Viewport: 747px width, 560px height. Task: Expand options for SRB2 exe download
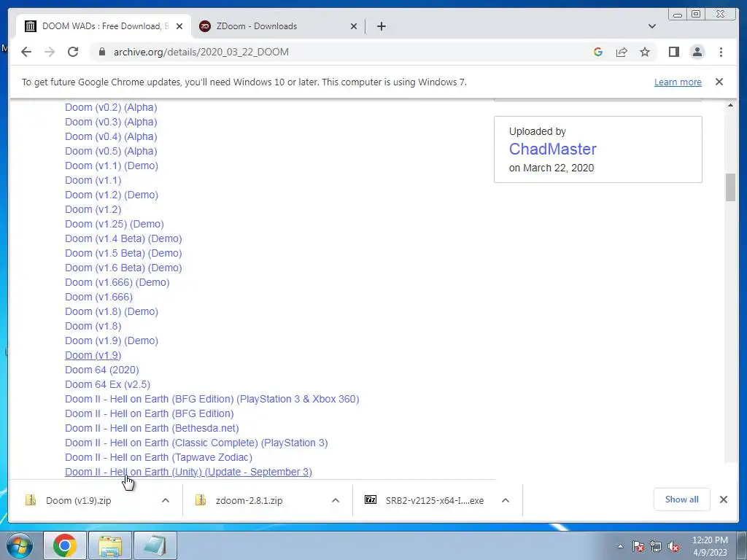(x=506, y=500)
